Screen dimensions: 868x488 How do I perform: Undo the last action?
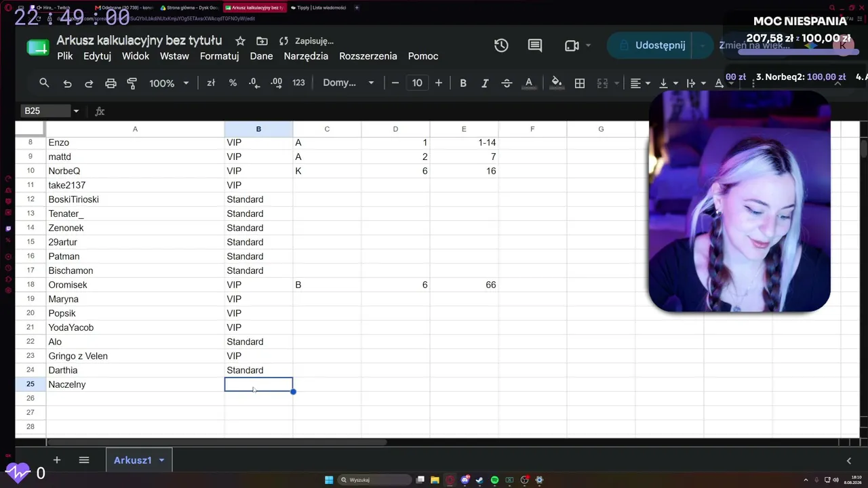pyautogui.click(x=67, y=83)
